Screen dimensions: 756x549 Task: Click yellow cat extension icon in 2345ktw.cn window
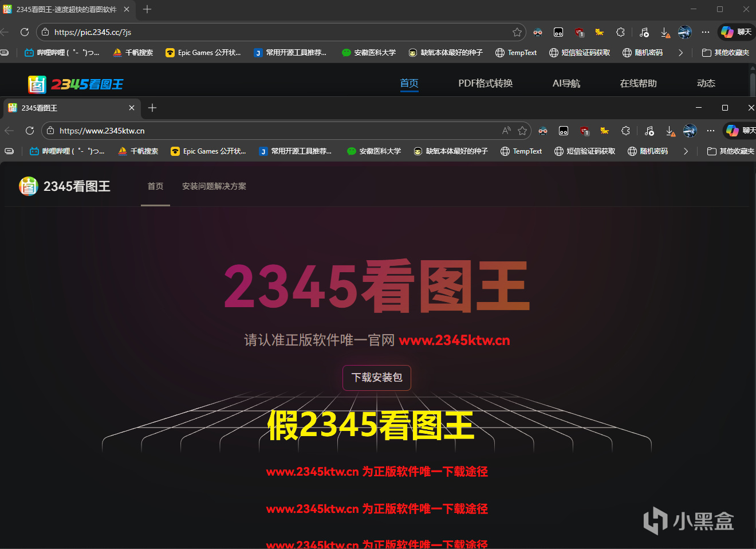(605, 131)
